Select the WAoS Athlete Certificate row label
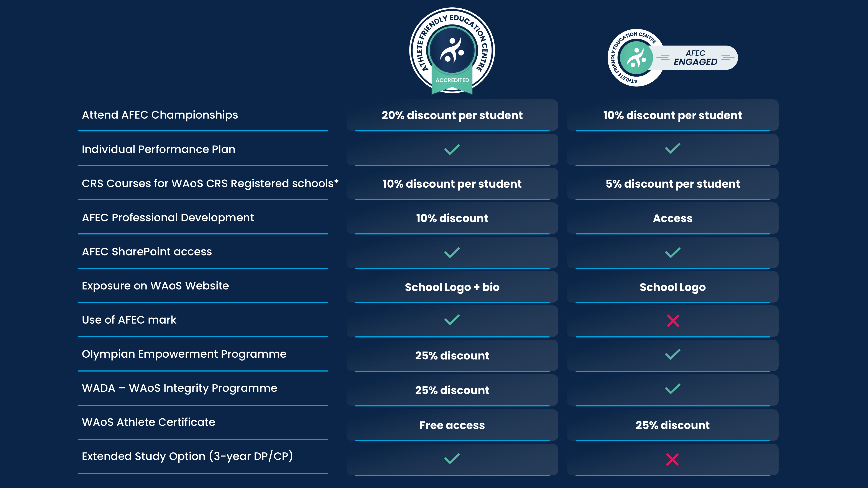 click(x=148, y=422)
